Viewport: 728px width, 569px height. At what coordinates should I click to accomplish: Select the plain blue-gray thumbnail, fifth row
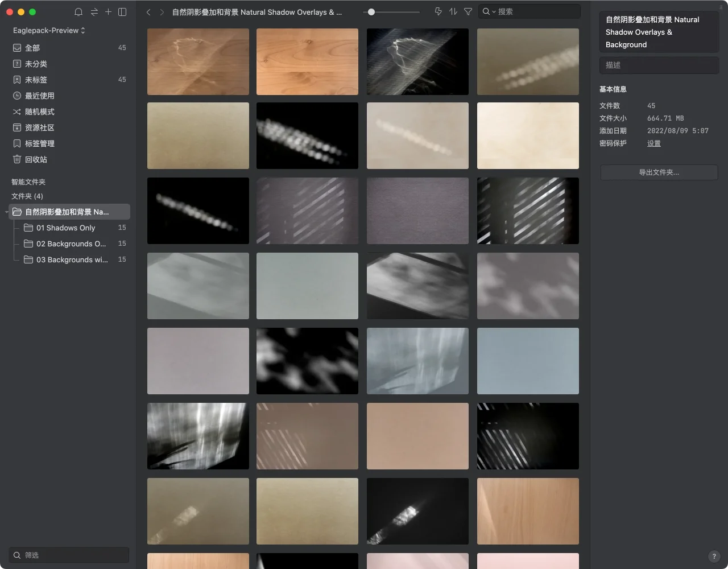[528, 361]
